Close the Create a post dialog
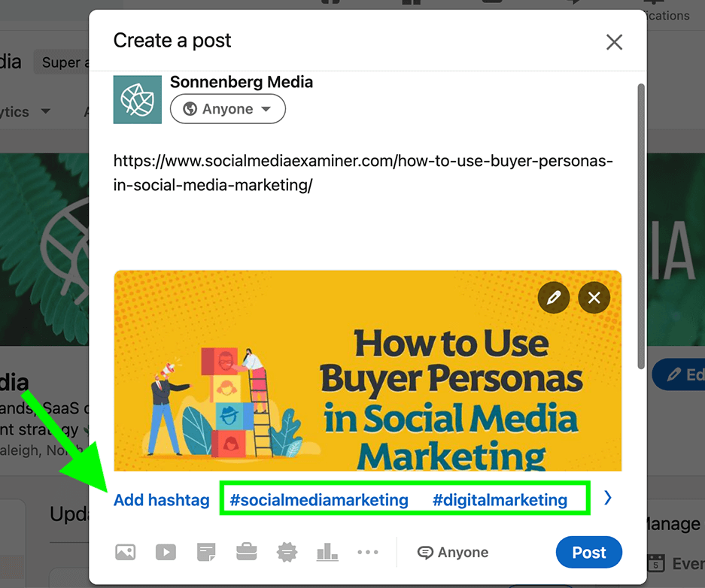Image resolution: width=705 pixels, height=588 pixels. click(x=614, y=42)
